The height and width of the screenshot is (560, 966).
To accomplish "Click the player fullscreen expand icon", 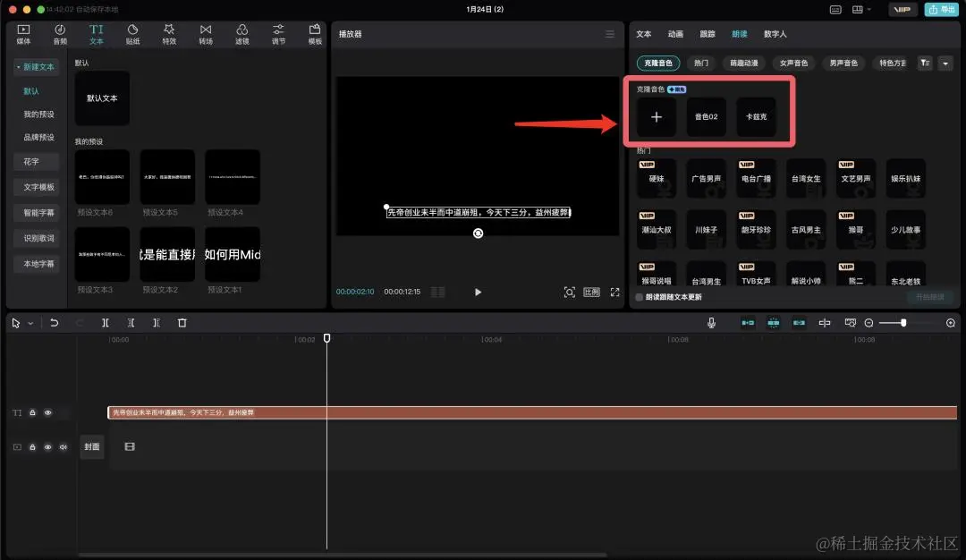I will coord(614,292).
